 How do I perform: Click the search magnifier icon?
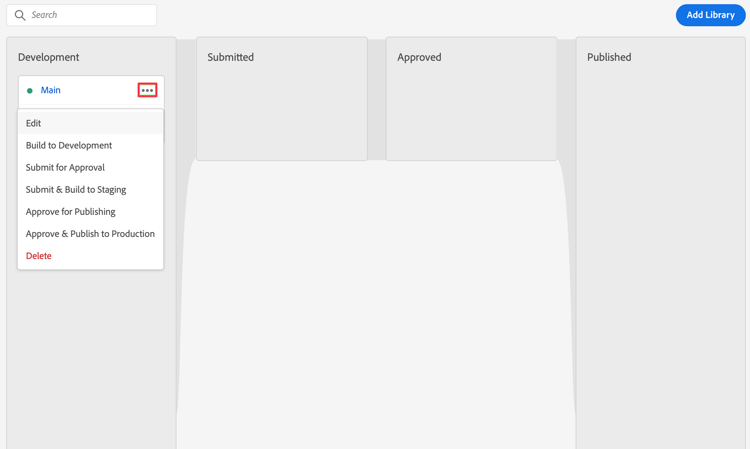20,15
